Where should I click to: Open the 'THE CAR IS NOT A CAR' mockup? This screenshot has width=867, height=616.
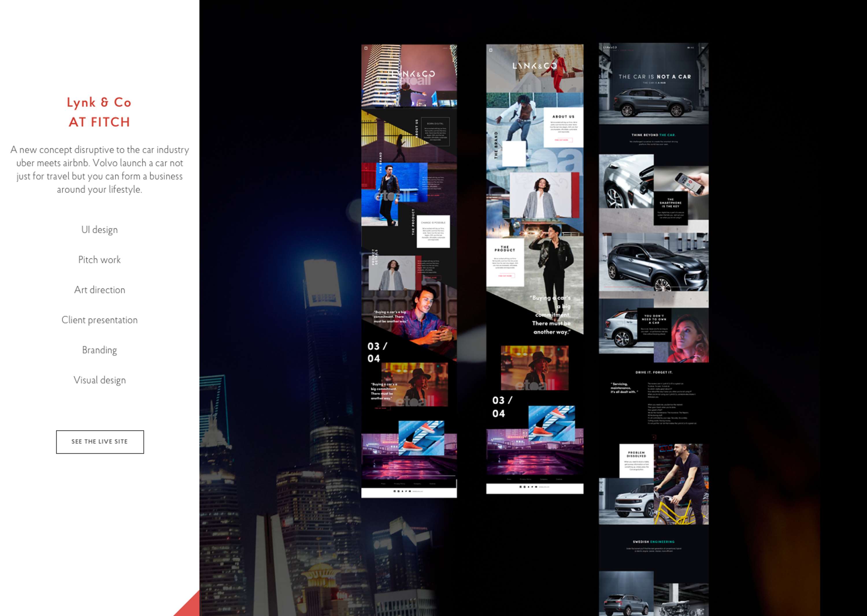[x=654, y=329]
